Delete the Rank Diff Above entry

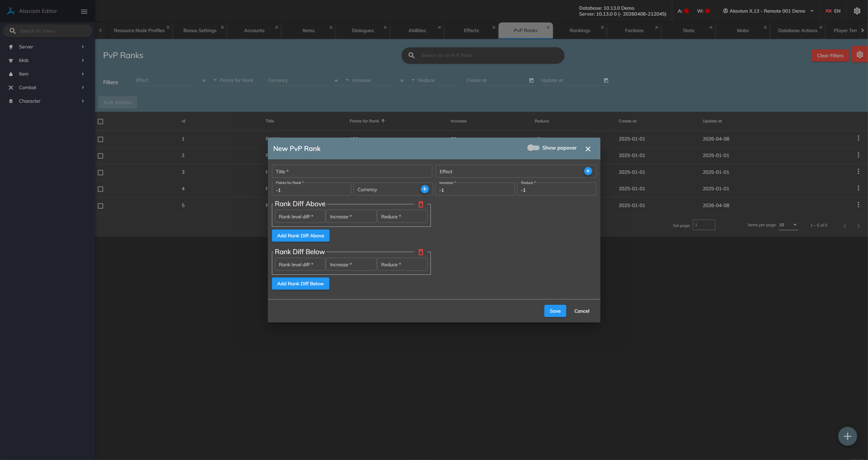pos(421,205)
